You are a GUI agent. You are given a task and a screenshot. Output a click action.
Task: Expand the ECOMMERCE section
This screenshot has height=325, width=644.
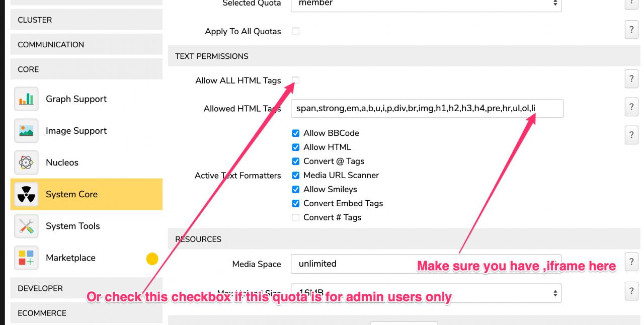(x=87, y=313)
